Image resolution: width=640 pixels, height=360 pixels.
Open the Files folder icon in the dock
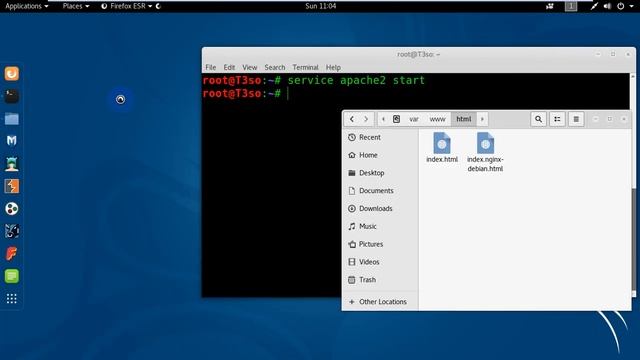coord(11,119)
